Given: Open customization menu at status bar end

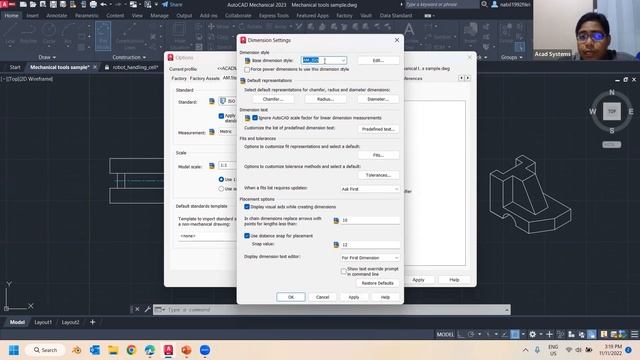Looking at the screenshot, I should [x=634, y=335].
